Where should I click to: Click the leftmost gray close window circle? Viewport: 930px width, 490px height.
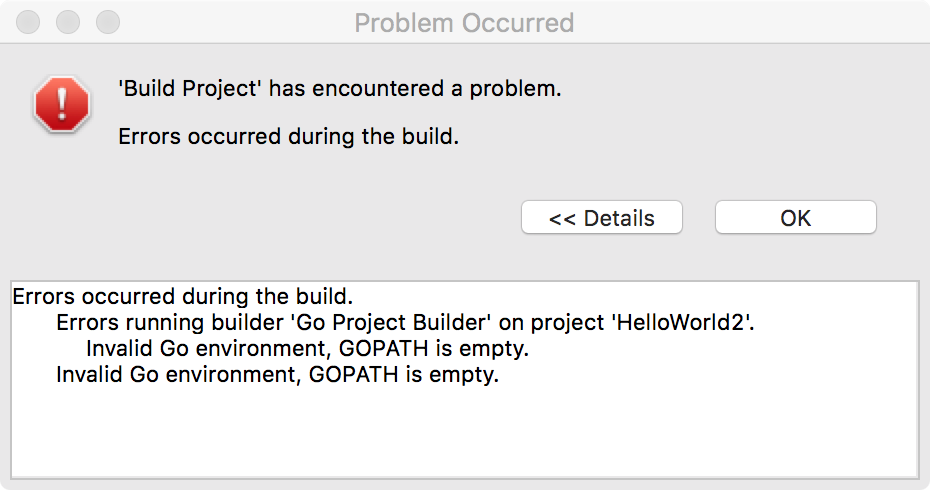pyautogui.click(x=28, y=23)
